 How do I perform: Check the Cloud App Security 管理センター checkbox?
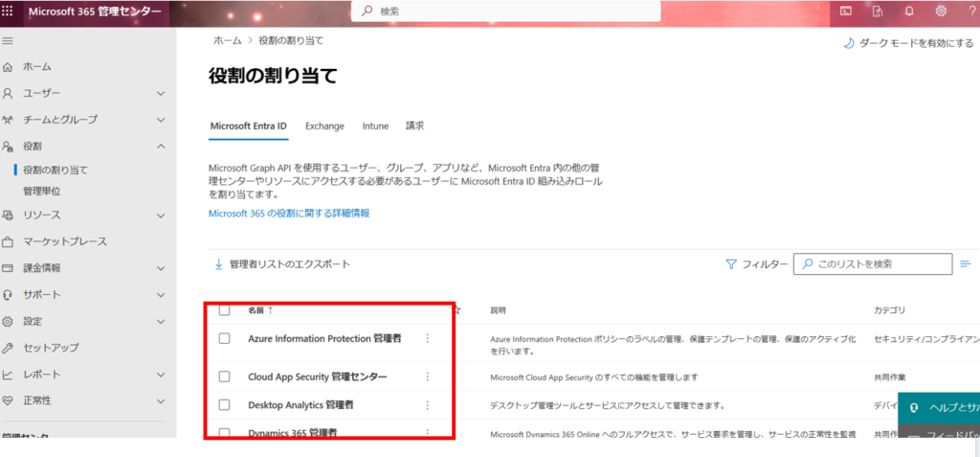(x=224, y=377)
